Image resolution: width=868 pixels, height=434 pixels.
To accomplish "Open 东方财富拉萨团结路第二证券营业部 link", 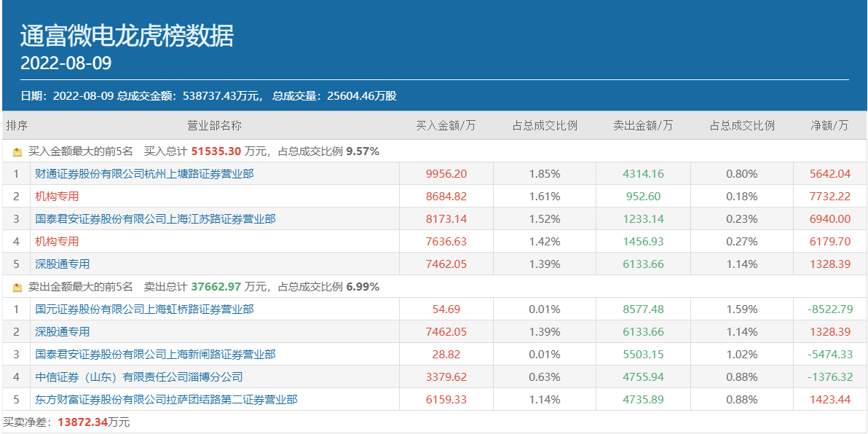I will (166, 400).
